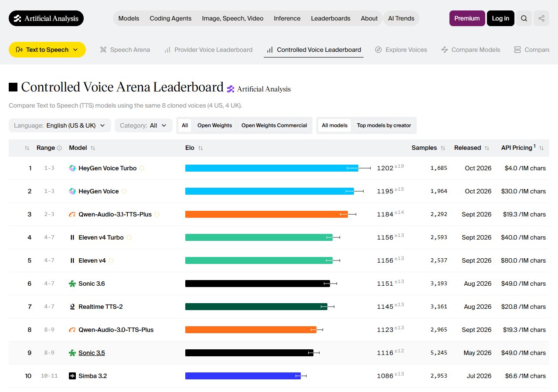Filter by Open Weights
Screen dimensions: 558x392
tap(214, 125)
